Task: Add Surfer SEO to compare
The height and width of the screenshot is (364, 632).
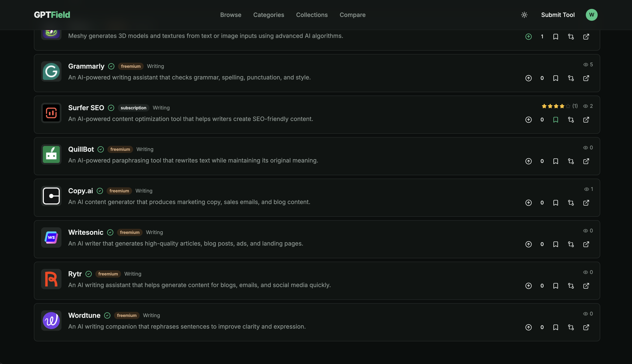Action: click(x=571, y=120)
